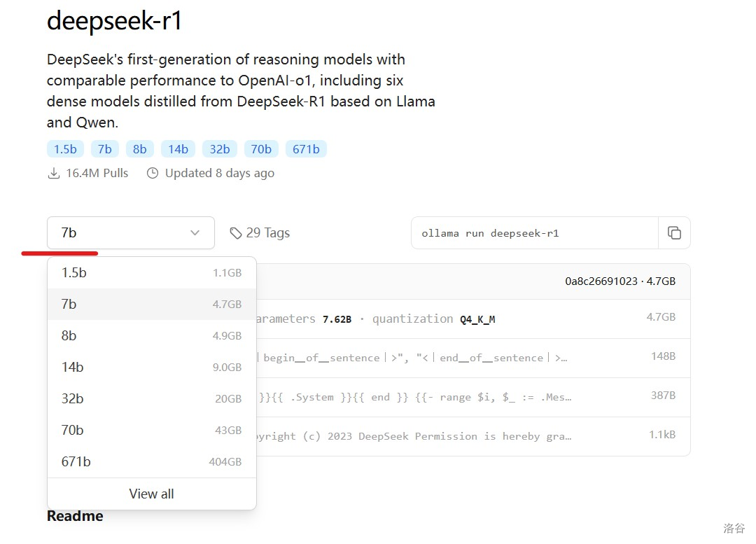Click the download icon next to Pulls
The height and width of the screenshot is (544, 756).
[53, 173]
